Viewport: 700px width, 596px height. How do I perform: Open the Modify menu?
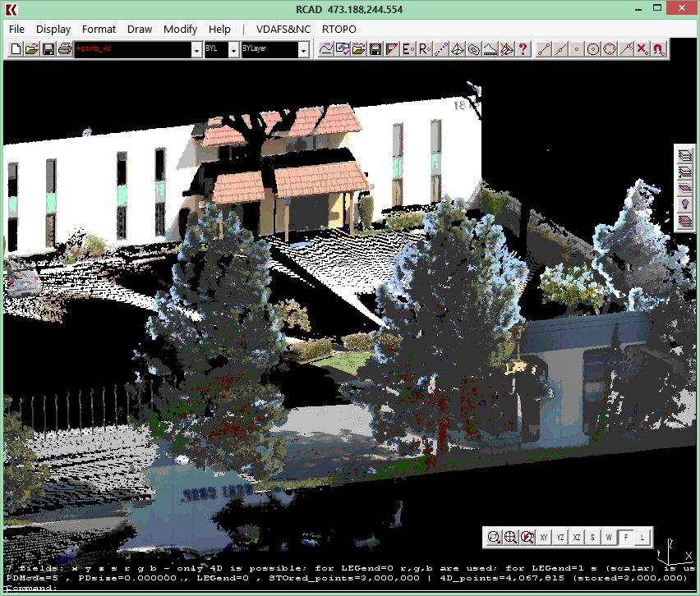[180, 29]
